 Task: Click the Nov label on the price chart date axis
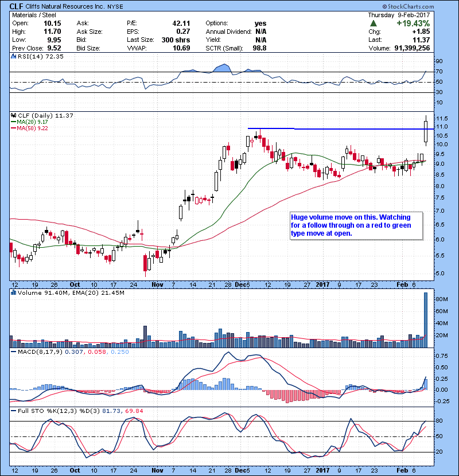pyautogui.click(x=157, y=285)
